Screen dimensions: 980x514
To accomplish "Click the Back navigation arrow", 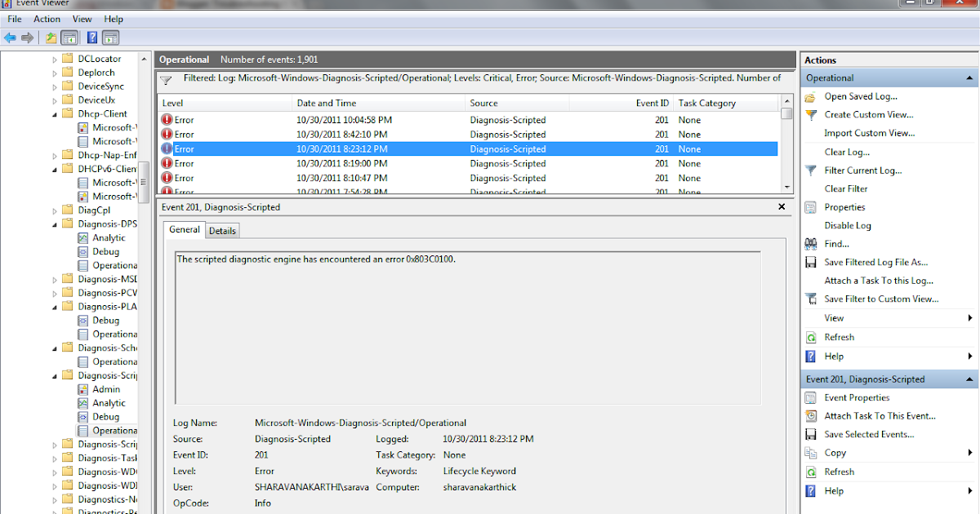I will [x=10, y=37].
